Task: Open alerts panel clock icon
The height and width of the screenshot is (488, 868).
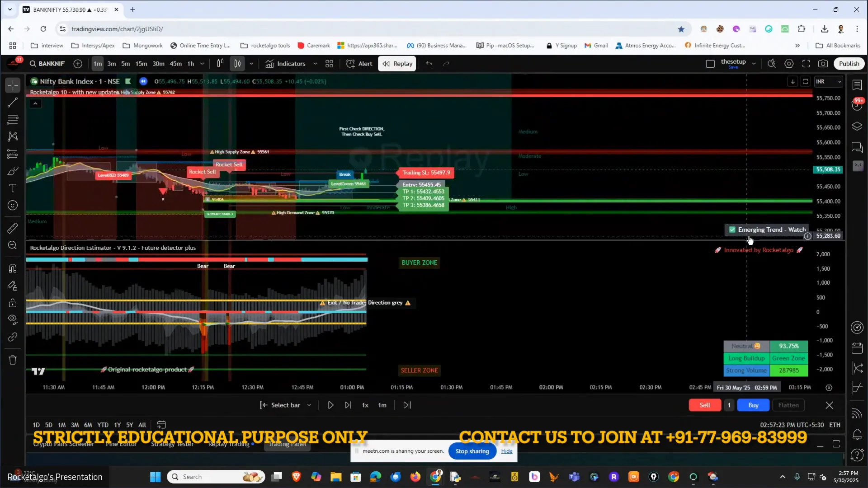Action: pos(857,105)
